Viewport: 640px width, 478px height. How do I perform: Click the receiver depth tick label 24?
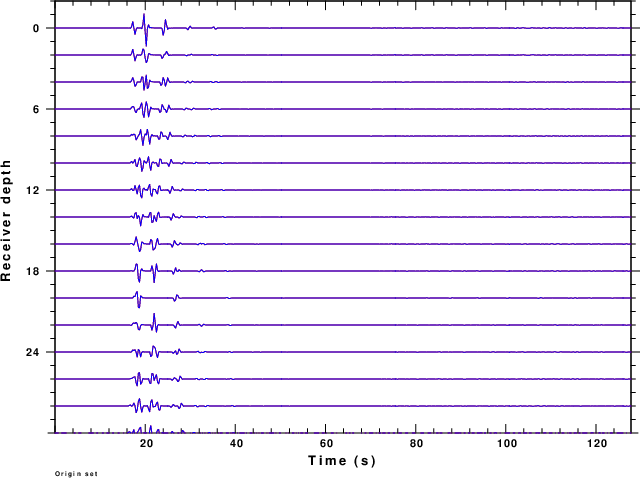33,352
